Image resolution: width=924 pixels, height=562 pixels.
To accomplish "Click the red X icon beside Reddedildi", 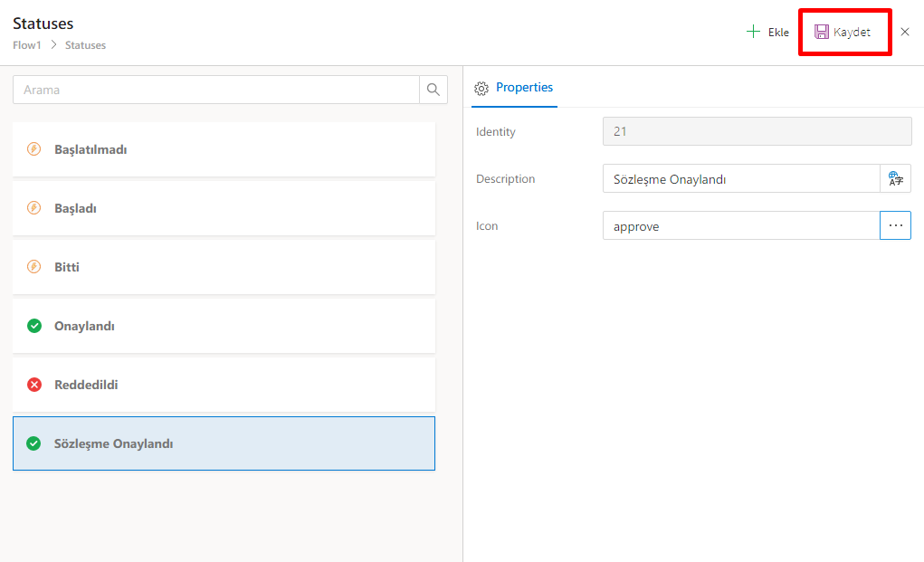I will point(34,385).
